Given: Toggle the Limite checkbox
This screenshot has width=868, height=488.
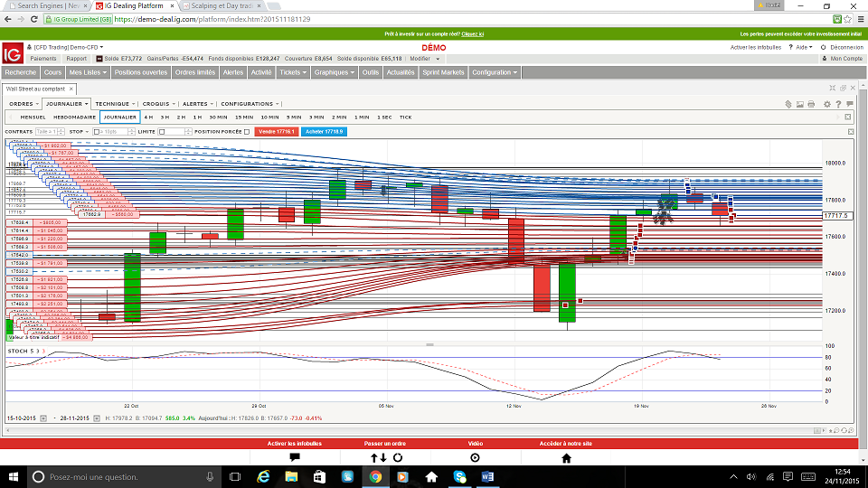Looking at the screenshot, I should [162, 132].
